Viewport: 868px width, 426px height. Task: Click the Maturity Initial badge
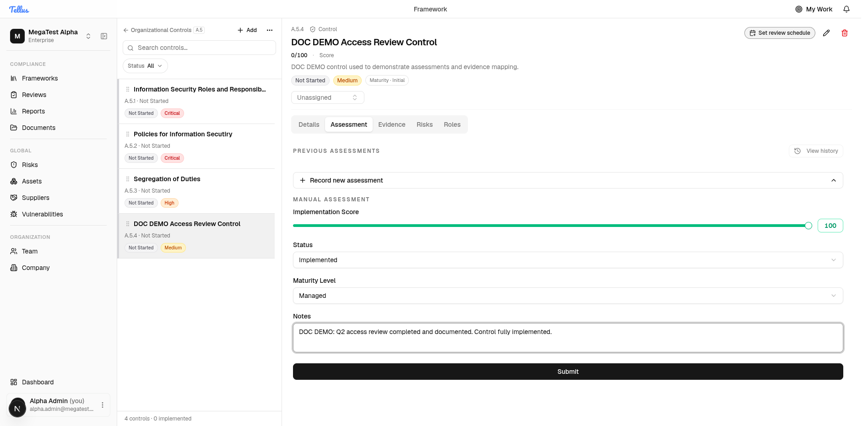click(x=387, y=81)
